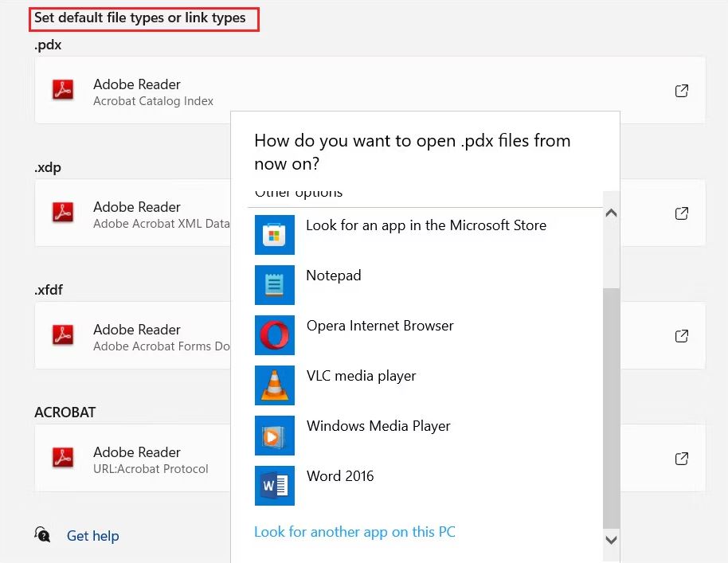This screenshot has height=563, width=728.
Task: Click the Adobe Reader icon for .pdx
Action: pyautogui.click(x=63, y=89)
